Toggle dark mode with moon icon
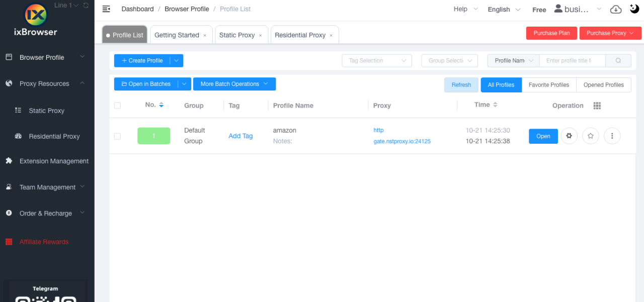The height and width of the screenshot is (302, 644). [x=633, y=9]
